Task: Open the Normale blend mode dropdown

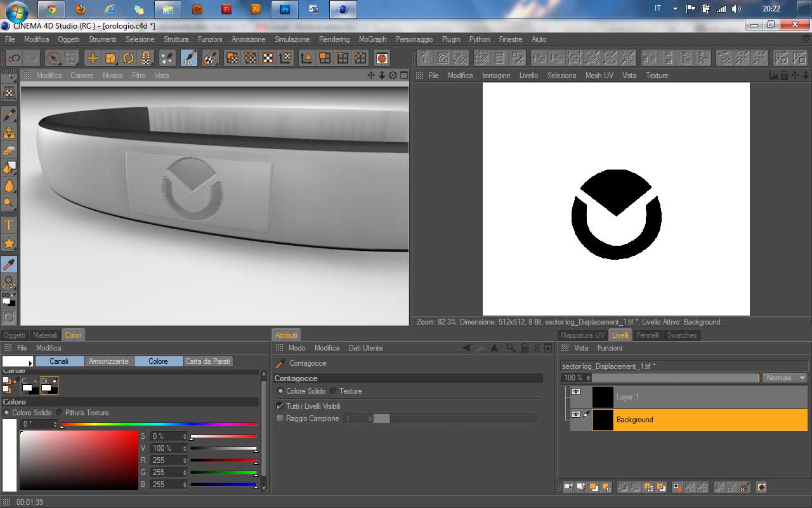Action: [x=785, y=378]
